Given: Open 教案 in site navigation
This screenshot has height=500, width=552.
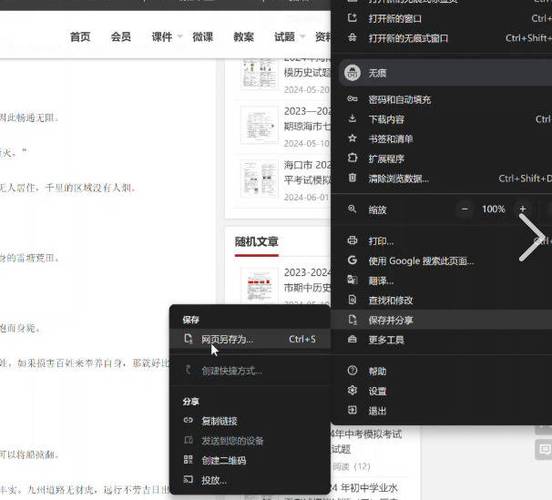Looking at the screenshot, I should (x=244, y=37).
